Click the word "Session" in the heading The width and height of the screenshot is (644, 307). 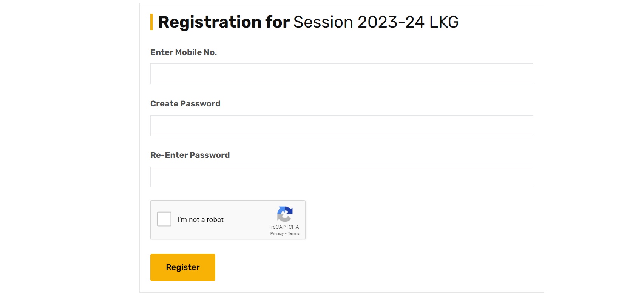323,22
